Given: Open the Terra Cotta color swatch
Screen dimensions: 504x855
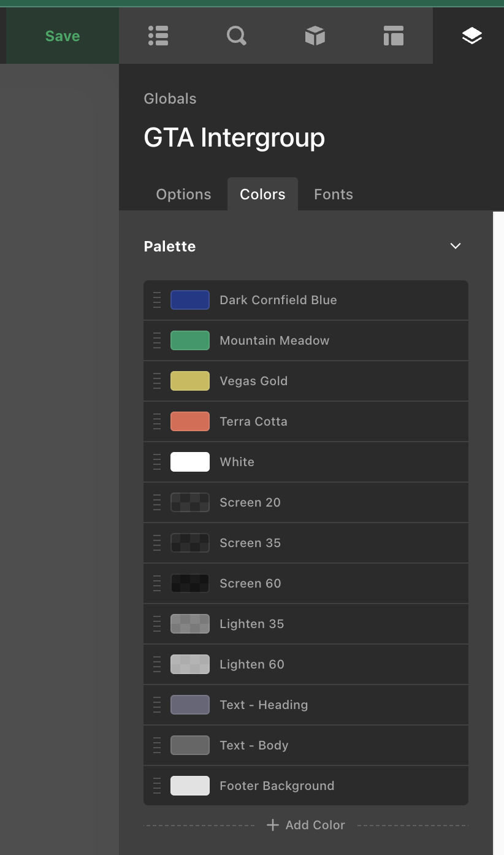Looking at the screenshot, I should click(190, 421).
